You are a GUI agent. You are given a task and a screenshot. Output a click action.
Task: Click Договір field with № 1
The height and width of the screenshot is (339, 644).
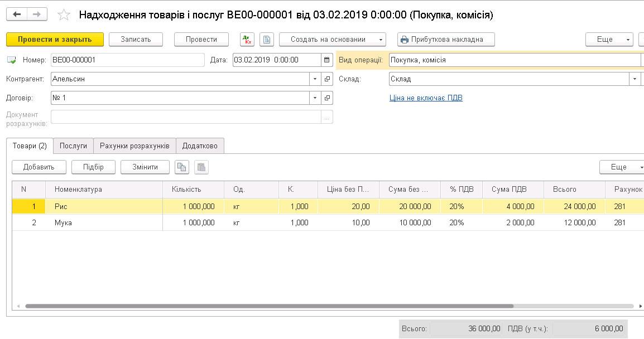point(180,98)
